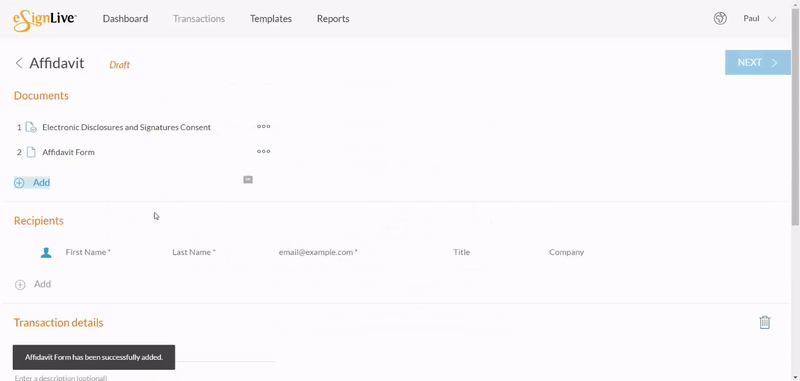Click the back arrow beside Affidavit
800x381 pixels.
pyautogui.click(x=19, y=63)
